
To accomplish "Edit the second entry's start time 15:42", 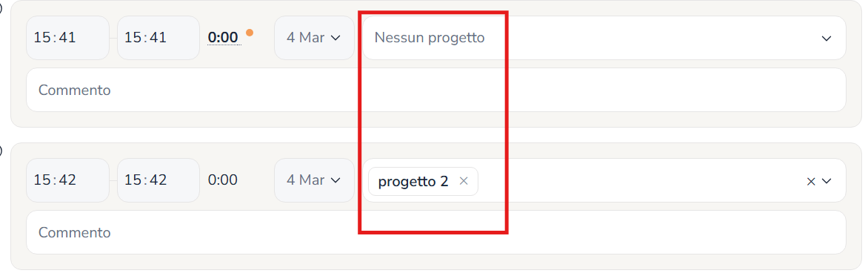I will 67,180.
